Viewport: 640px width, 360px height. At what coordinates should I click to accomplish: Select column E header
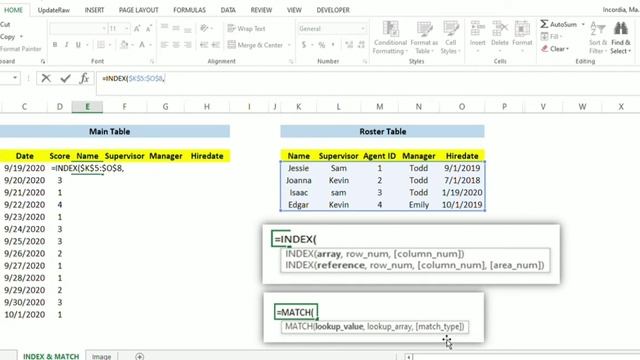[x=87, y=107]
